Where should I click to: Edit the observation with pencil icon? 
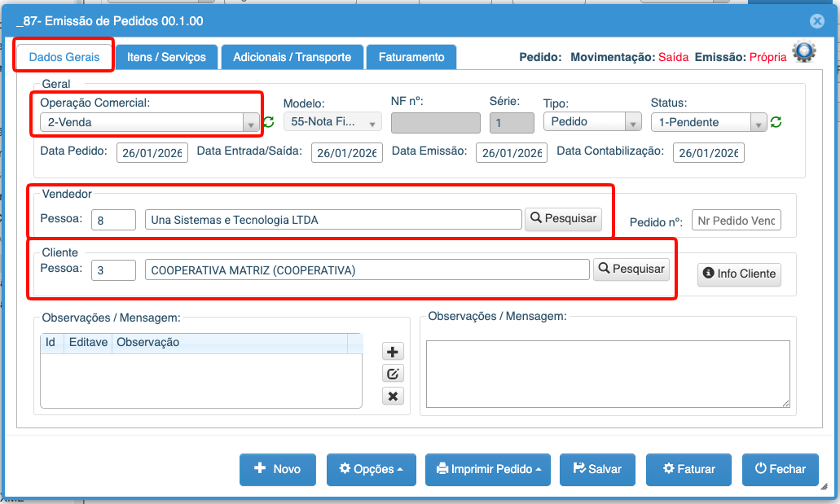(393, 374)
